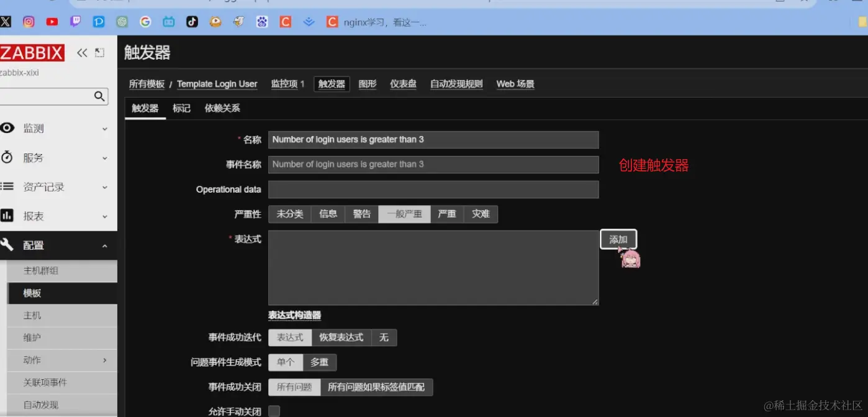Open the X (Twitter) bookmark
Viewport: 868px width, 417px height.
point(5,22)
